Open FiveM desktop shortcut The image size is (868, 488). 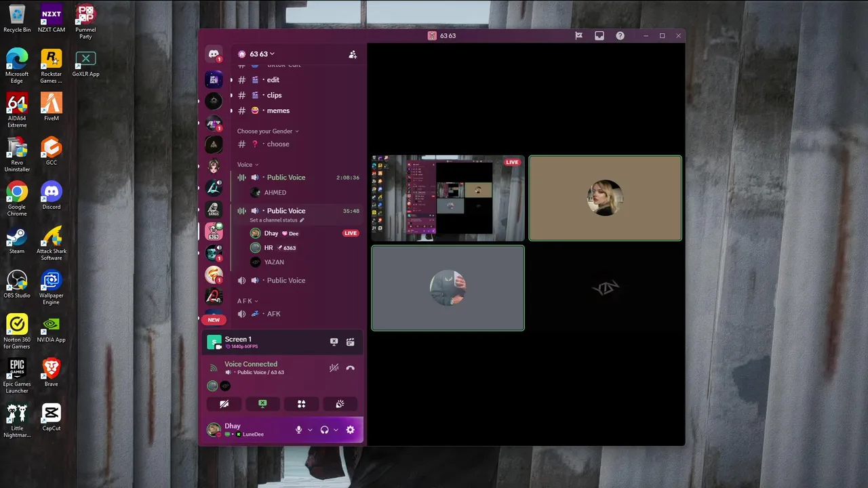52,108
